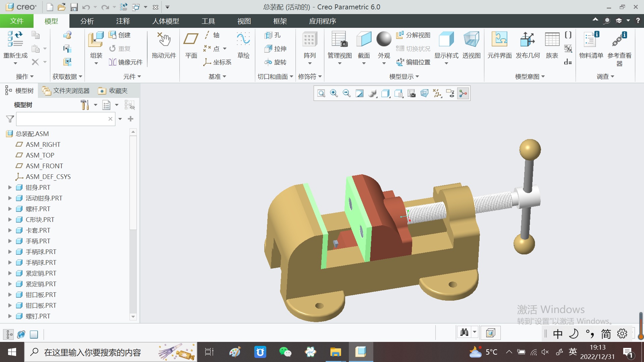Screen dimensions: 644x362
Task: Toggle datum display filters icon
Action: tap(437, 94)
